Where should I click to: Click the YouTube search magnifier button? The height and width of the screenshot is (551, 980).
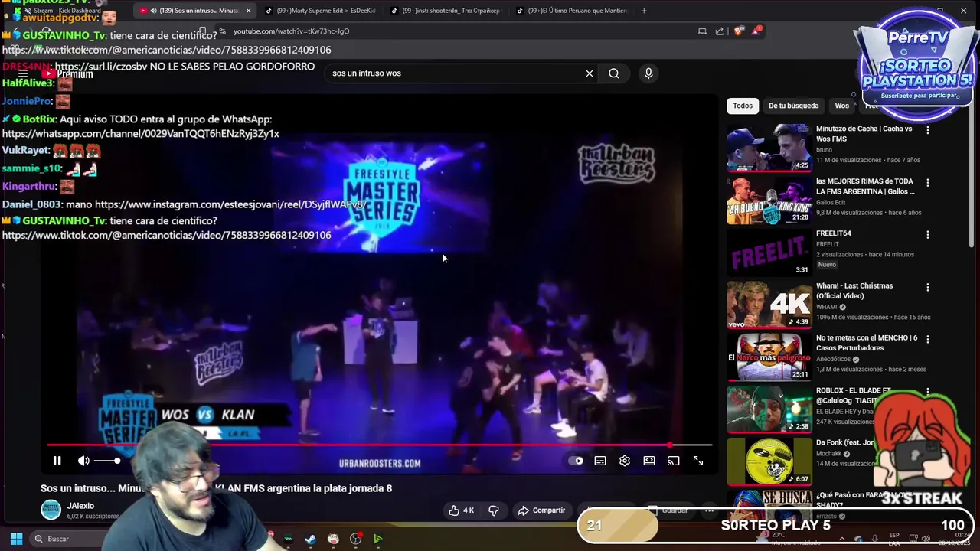point(614,73)
